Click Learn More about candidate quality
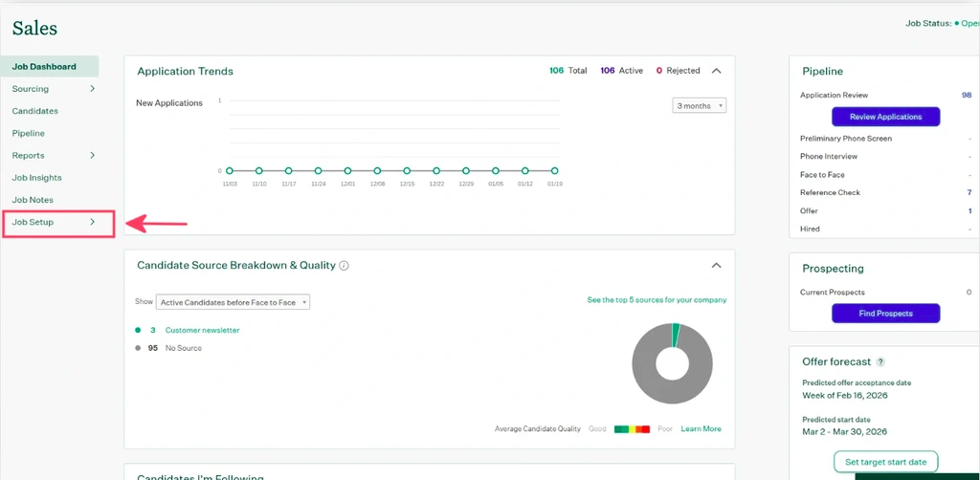This screenshot has height=480, width=980. pyautogui.click(x=701, y=428)
